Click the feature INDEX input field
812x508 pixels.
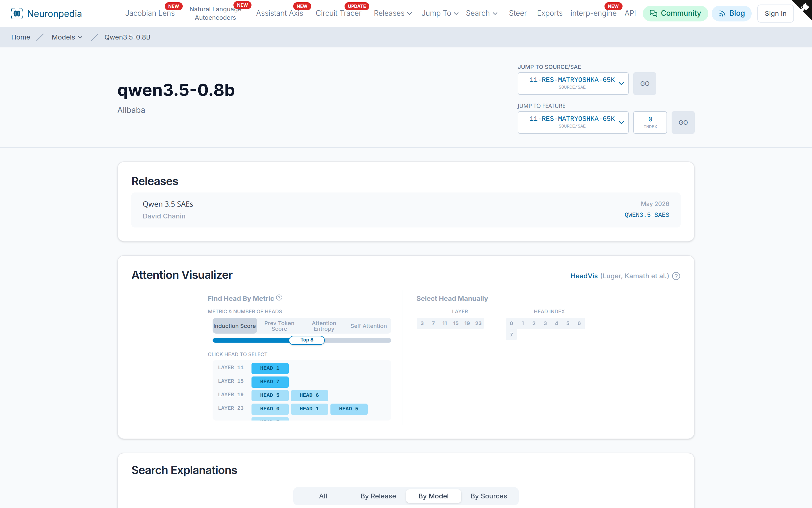(650, 122)
